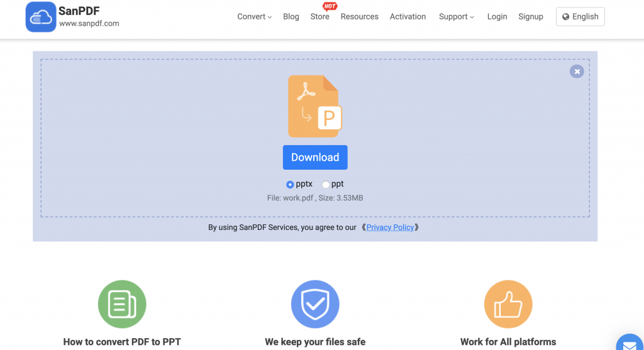Go to the Store page
The image size is (644, 350).
click(319, 17)
